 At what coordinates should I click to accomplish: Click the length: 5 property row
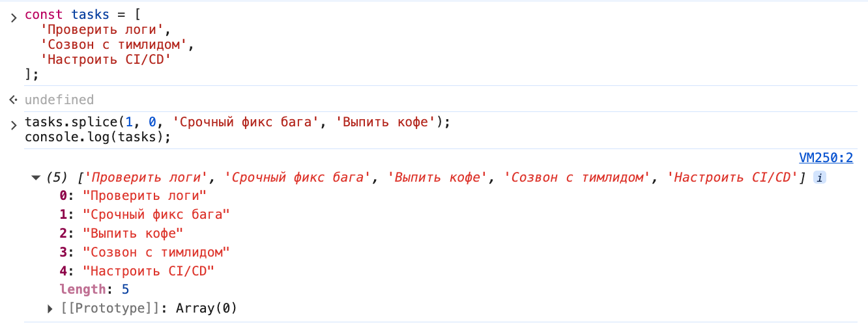click(x=94, y=289)
